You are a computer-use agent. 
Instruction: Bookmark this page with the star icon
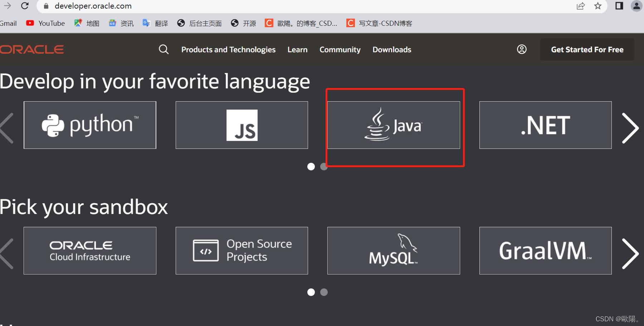(598, 6)
